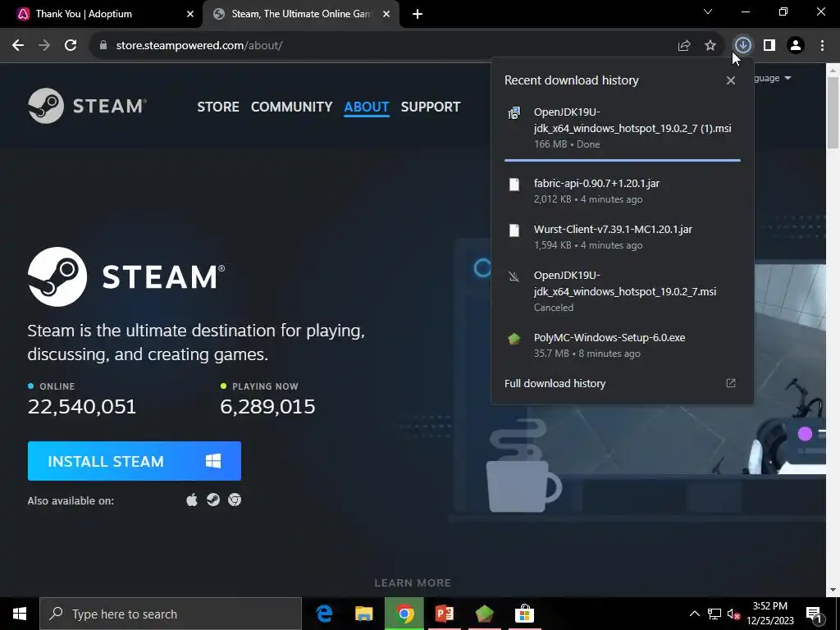Image resolution: width=840 pixels, height=630 pixels.
Task: Click the taskbar search box
Action: click(x=171, y=614)
